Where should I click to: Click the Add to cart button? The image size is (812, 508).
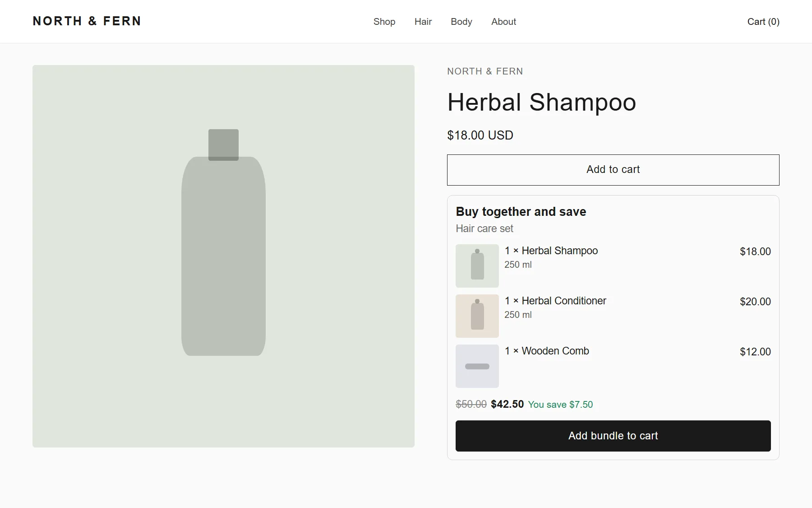pyautogui.click(x=613, y=170)
